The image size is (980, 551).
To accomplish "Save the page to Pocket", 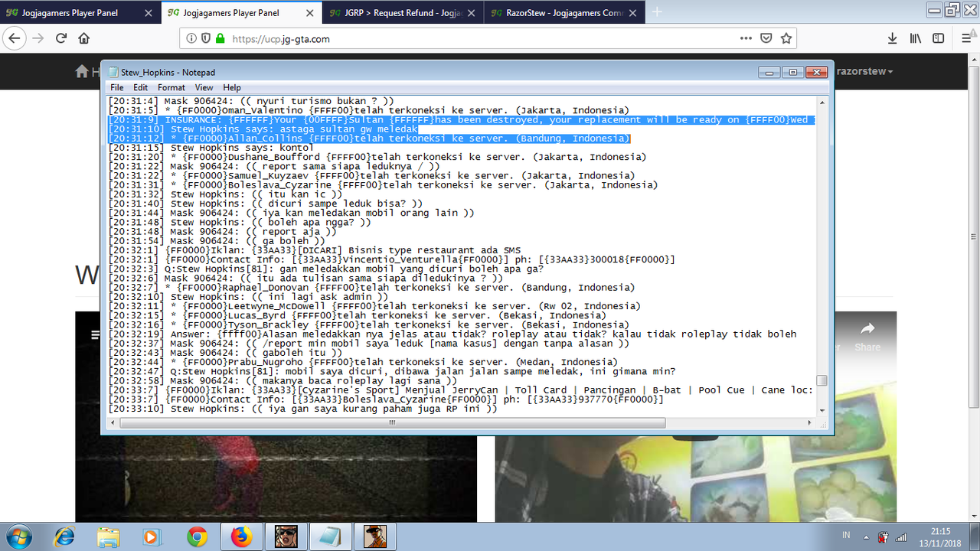I will 766,38.
